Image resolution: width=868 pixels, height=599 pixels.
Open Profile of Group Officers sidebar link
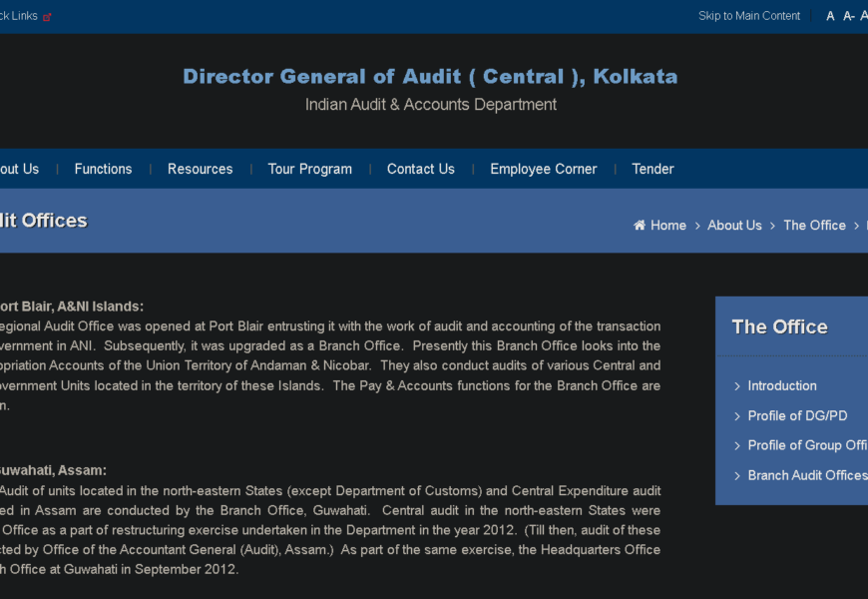pyautogui.click(x=808, y=445)
